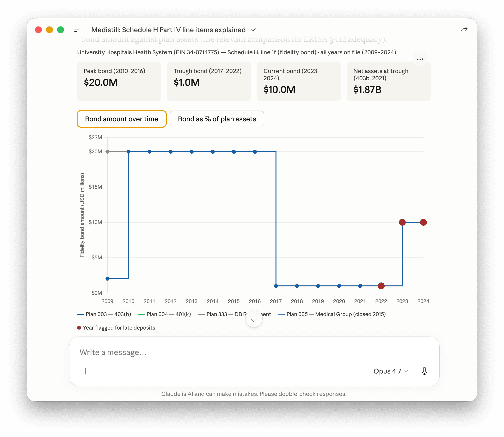Open the Opus 4.7 model selector
Image resolution: width=504 pixels, height=437 pixels.
pos(391,371)
